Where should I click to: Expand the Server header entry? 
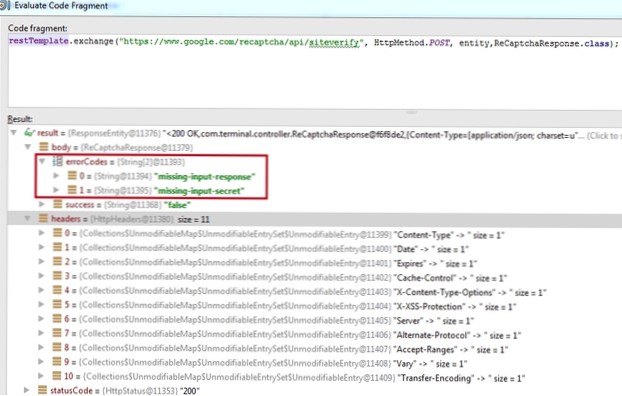point(42,319)
